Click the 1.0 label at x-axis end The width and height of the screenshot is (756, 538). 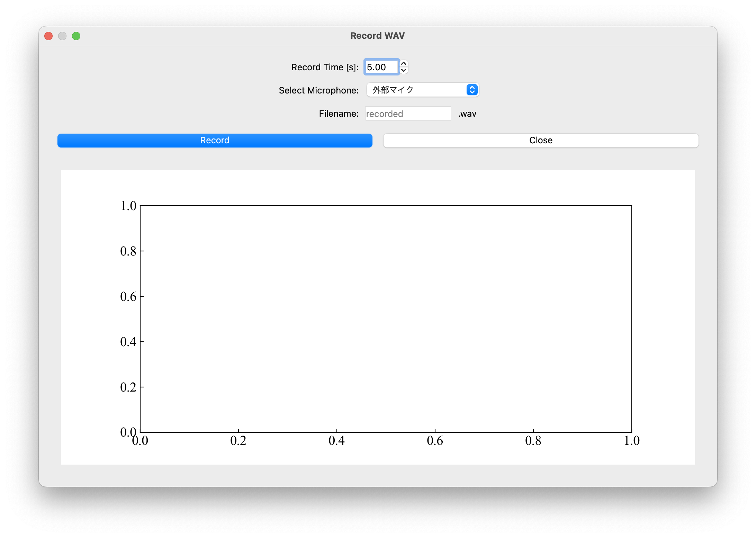tap(631, 441)
